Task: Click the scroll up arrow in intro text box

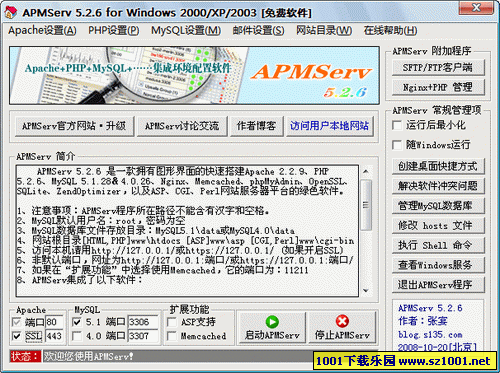Action: tap(366, 171)
